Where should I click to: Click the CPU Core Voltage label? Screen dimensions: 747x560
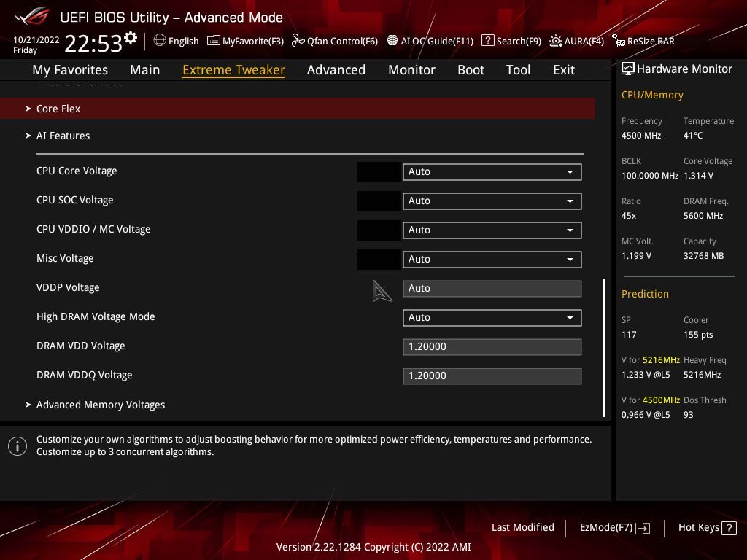tap(77, 171)
